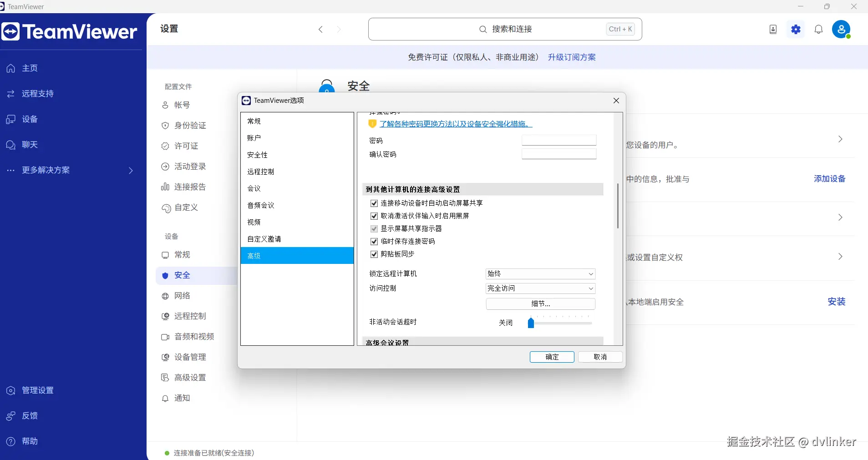Image resolution: width=868 pixels, height=460 pixels.
Task: Click the devices icon in left sidebar
Action: click(11, 119)
